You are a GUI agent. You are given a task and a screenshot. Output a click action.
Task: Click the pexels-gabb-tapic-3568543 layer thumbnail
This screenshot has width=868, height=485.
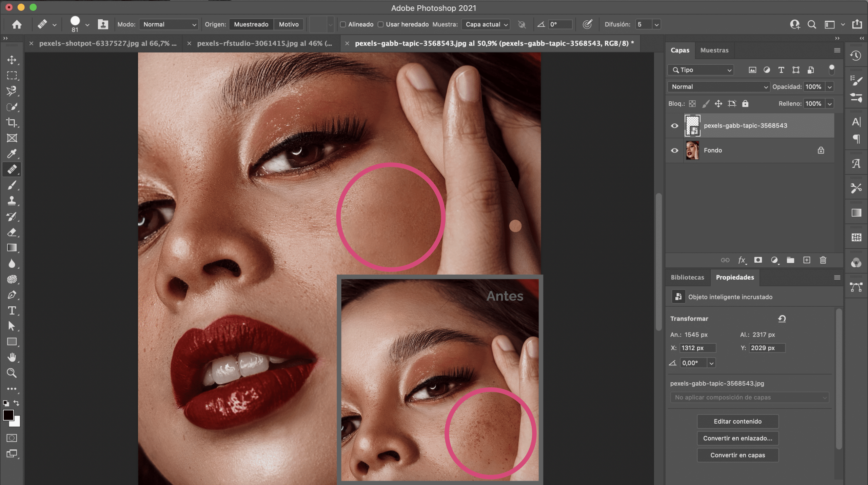click(693, 125)
